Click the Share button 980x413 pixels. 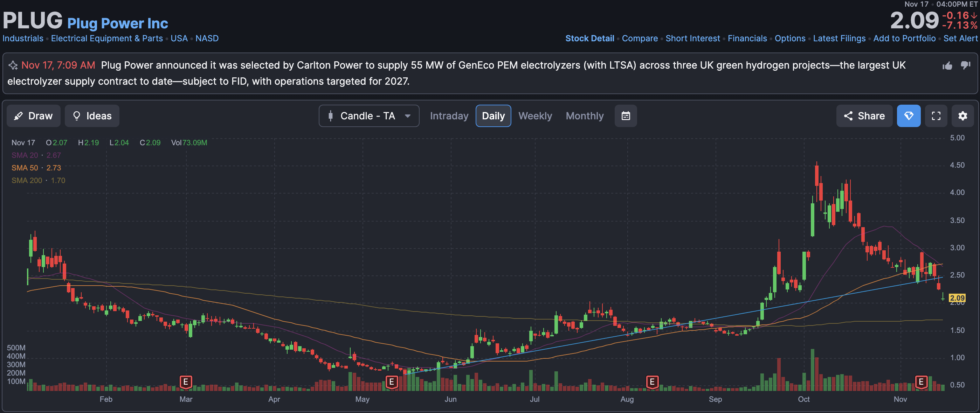coord(864,116)
